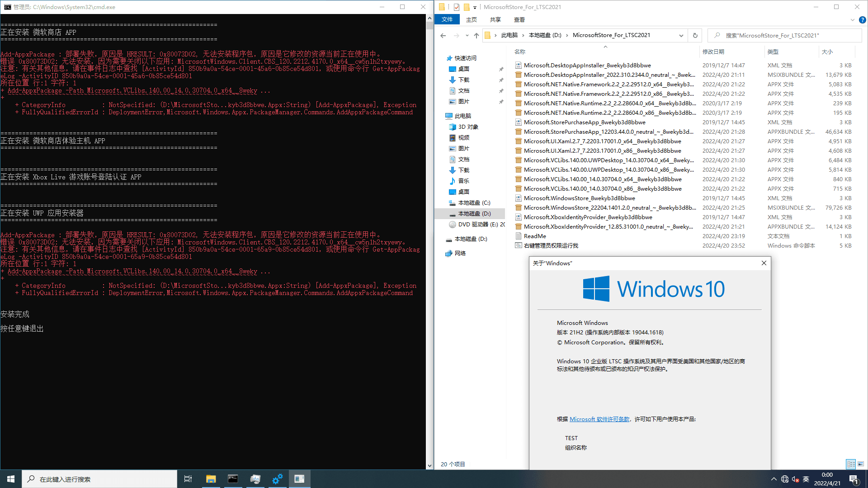Screen dimensions: 868x488
Task: Open the Windows Start menu
Action: click(x=11, y=479)
